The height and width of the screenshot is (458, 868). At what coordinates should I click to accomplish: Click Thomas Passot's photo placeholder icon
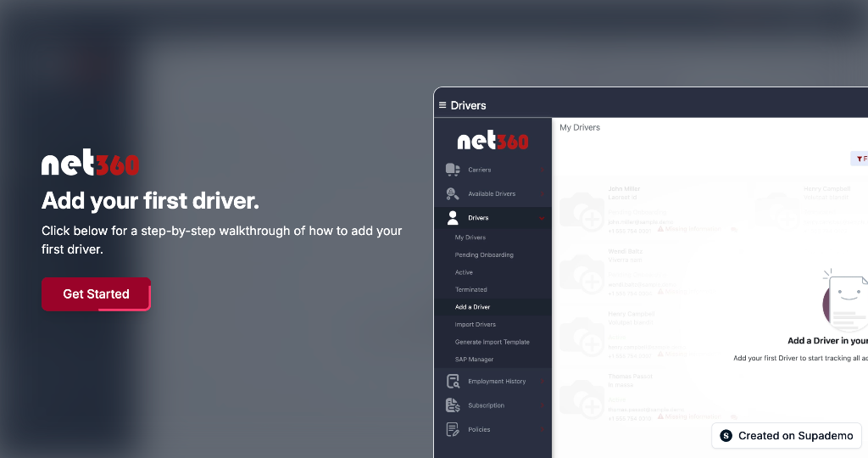click(x=582, y=398)
